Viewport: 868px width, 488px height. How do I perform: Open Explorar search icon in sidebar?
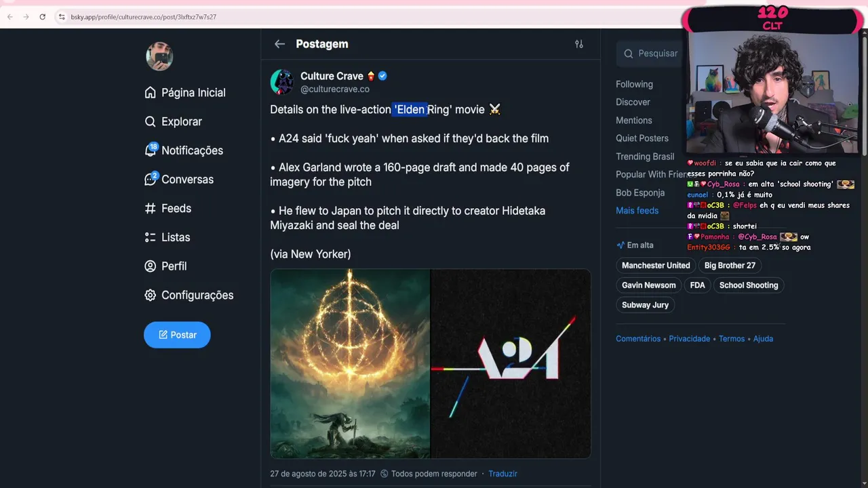tap(151, 121)
